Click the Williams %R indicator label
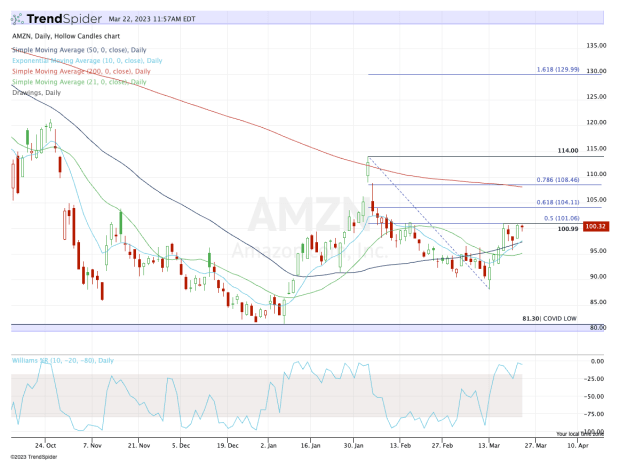This screenshot has width=620, height=462. (x=62, y=360)
